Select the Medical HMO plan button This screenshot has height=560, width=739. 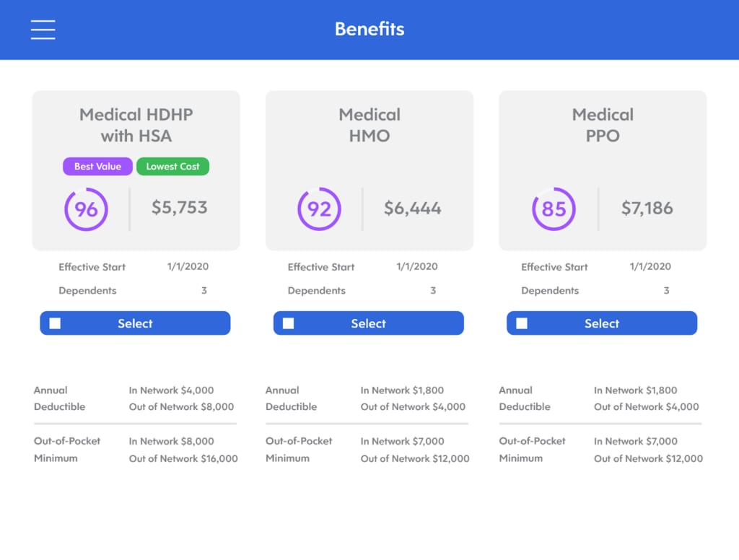369,323
